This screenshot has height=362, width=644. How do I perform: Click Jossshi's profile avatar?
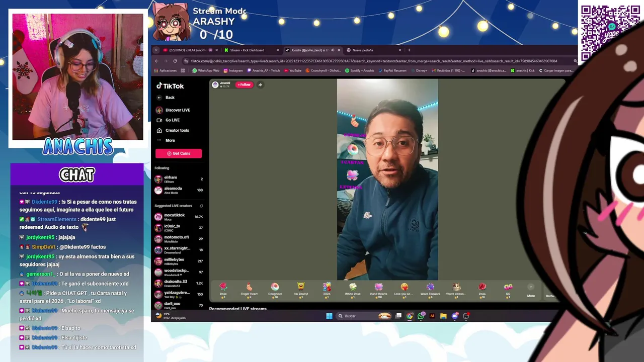(215, 84)
